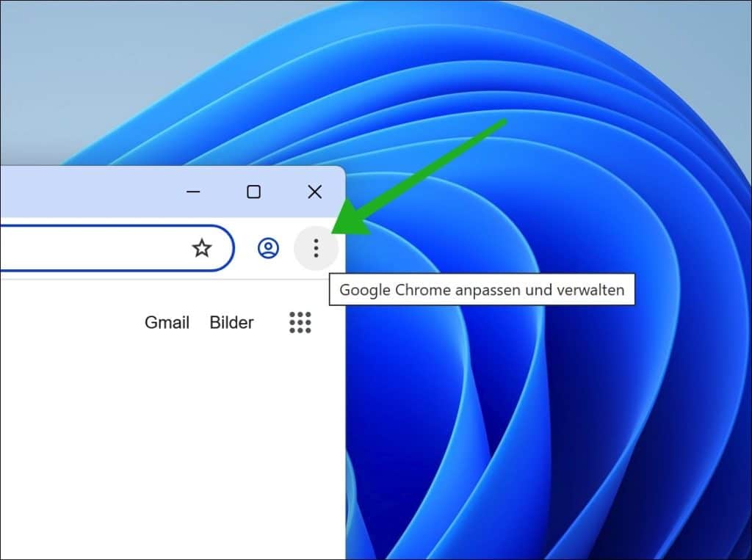This screenshot has height=560, width=752.
Task: Click the bookmark star in the address bar
Action: [201, 249]
